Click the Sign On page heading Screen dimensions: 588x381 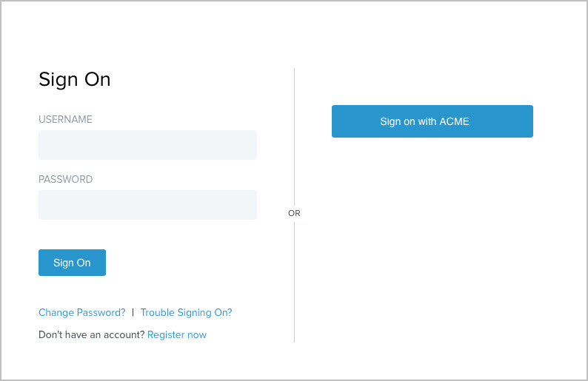coord(74,79)
